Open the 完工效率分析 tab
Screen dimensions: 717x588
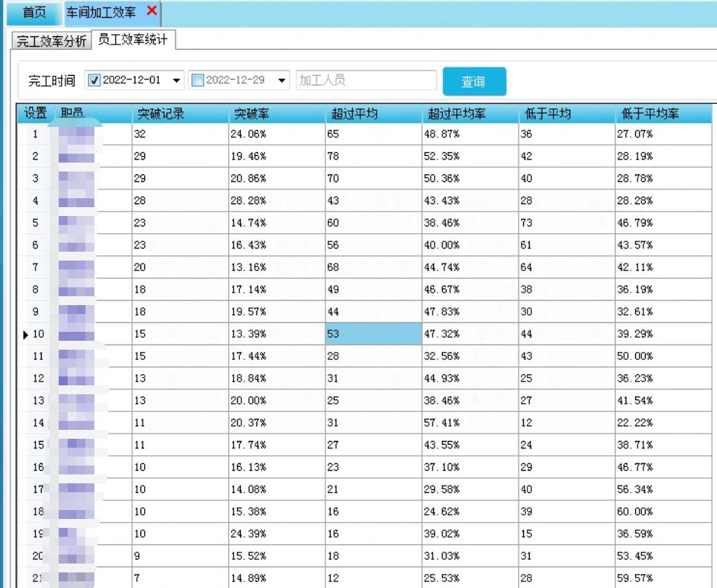(x=51, y=41)
